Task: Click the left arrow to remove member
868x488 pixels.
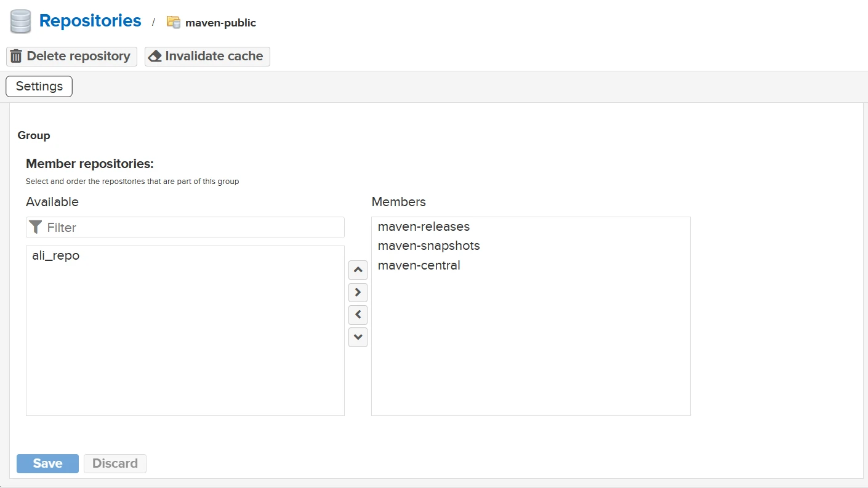Action: (x=358, y=314)
